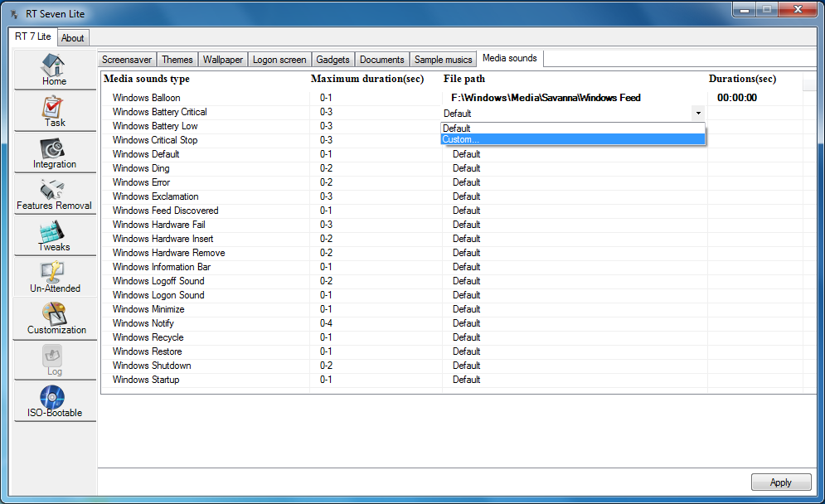Viewport: 825px width, 504px height.
Task: Open the Themes tab
Action: tap(177, 60)
